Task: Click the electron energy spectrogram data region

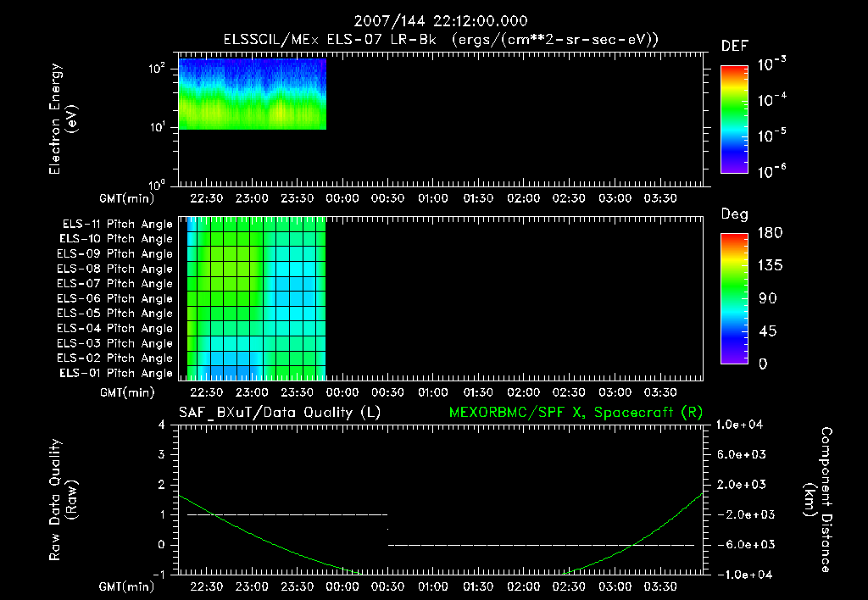Action: [253, 93]
